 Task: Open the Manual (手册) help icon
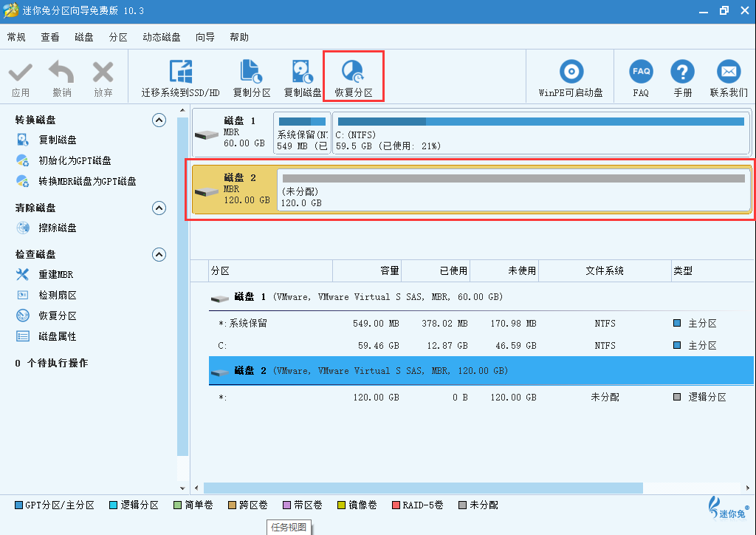tap(682, 72)
